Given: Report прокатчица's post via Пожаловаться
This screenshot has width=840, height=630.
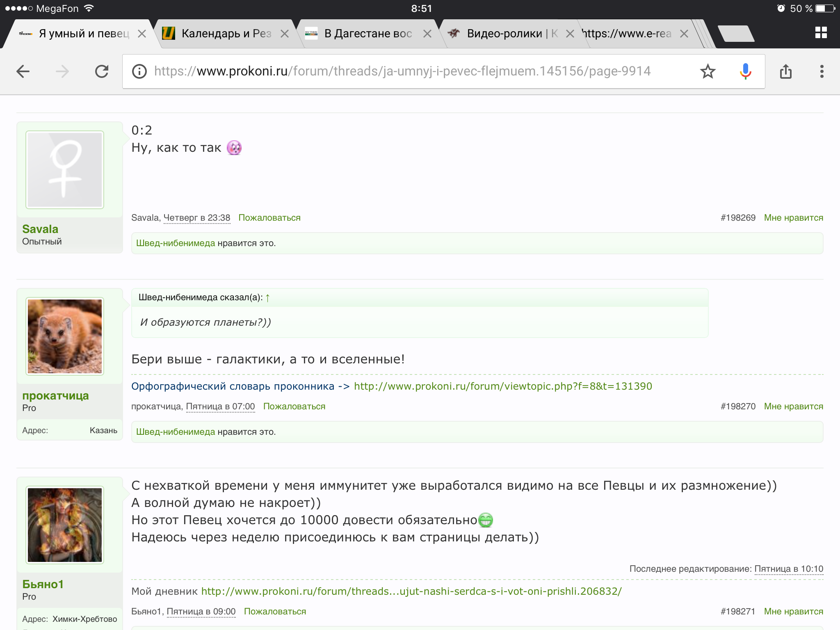Looking at the screenshot, I should click(294, 406).
